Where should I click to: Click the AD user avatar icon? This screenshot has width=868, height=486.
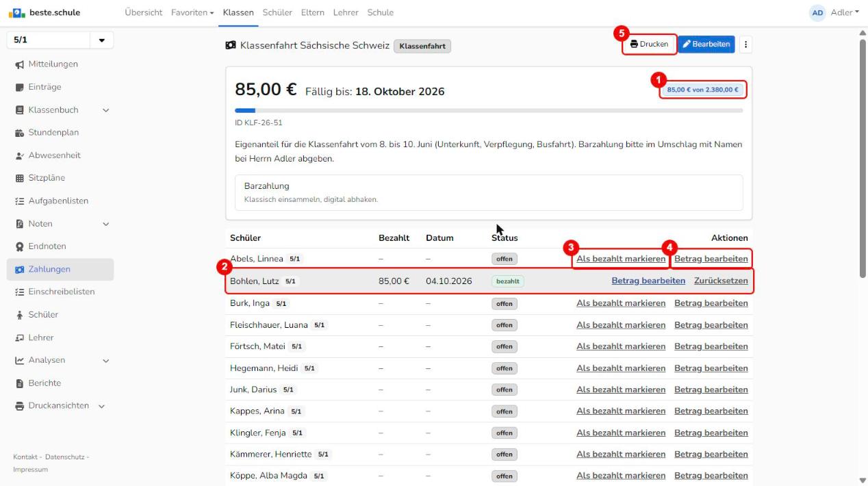[x=817, y=12]
